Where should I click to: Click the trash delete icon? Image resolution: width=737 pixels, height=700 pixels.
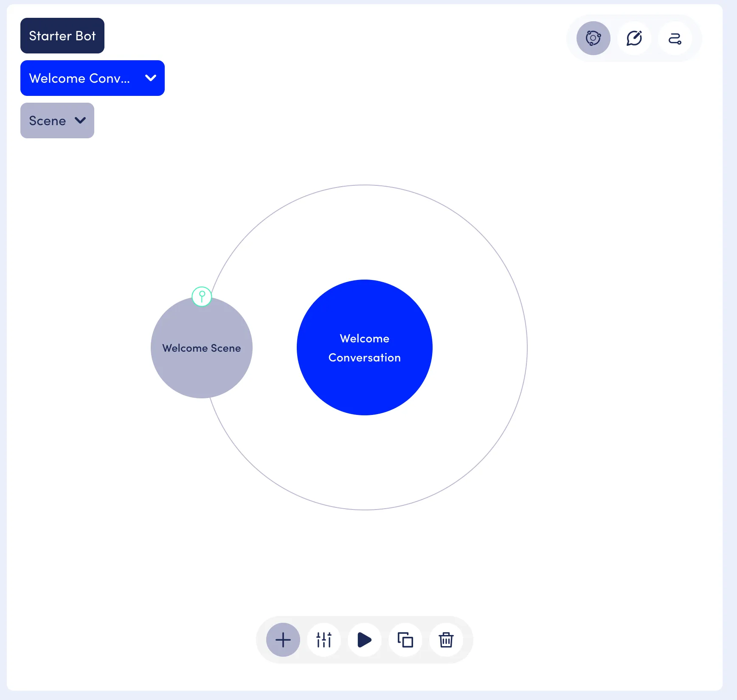click(446, 640)
